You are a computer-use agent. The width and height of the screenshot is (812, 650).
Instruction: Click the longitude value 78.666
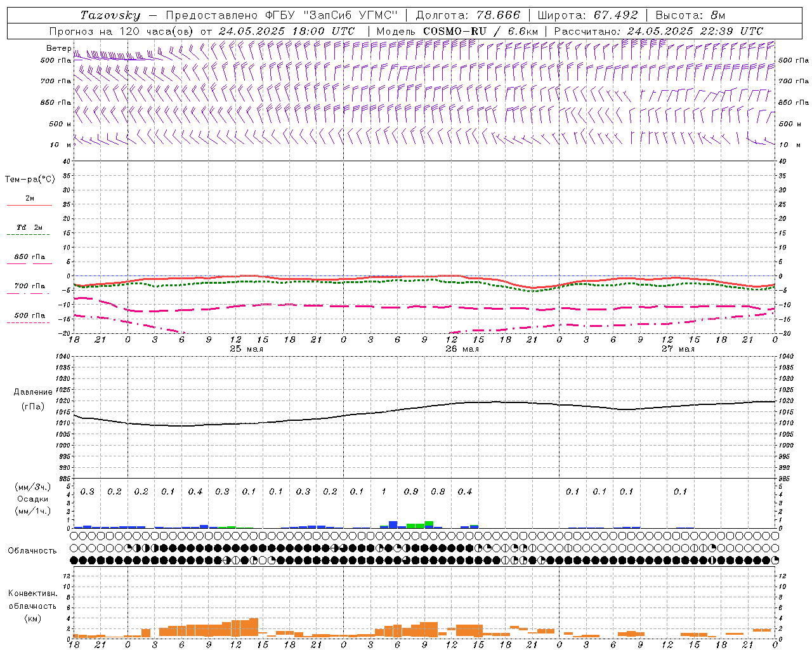click(x=498, y=15)
